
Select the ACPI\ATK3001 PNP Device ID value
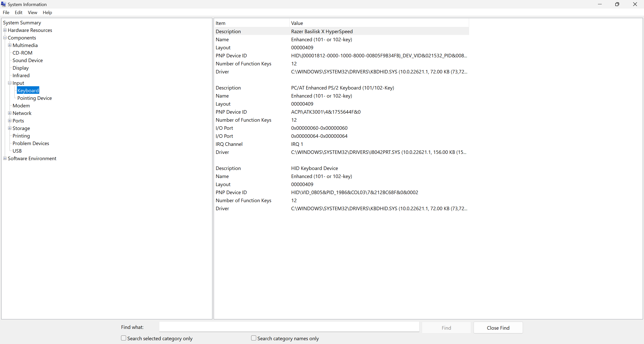click(x=326, y=112)
